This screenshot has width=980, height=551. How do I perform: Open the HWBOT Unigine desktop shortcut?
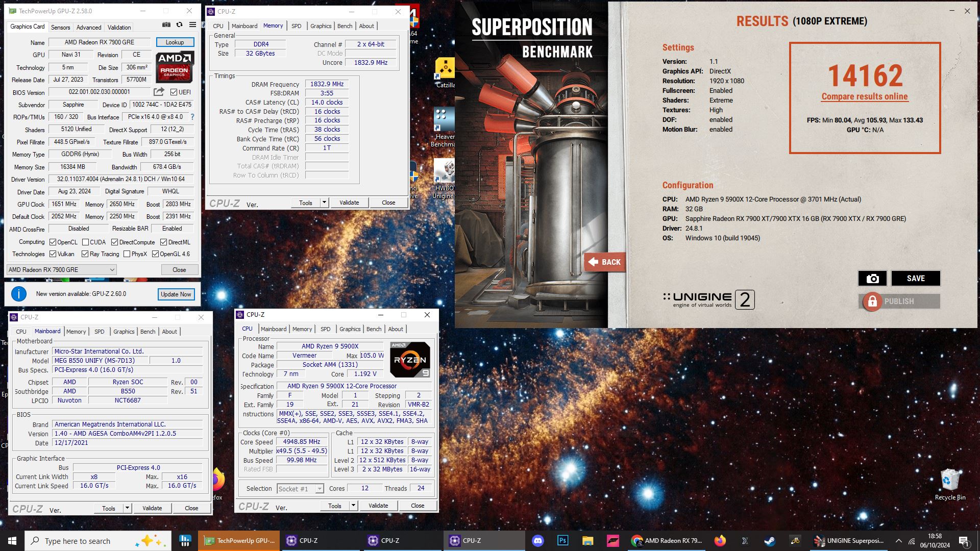tap(443, 179)
